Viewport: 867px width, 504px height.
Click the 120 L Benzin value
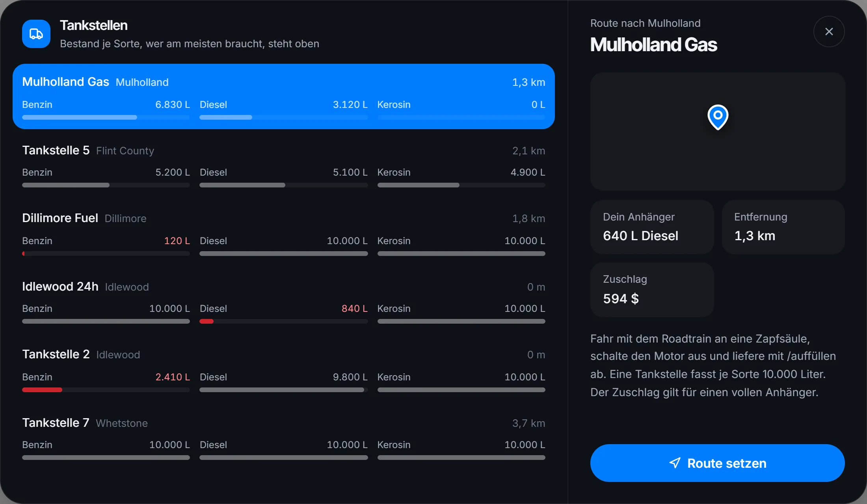click(177, 241)
